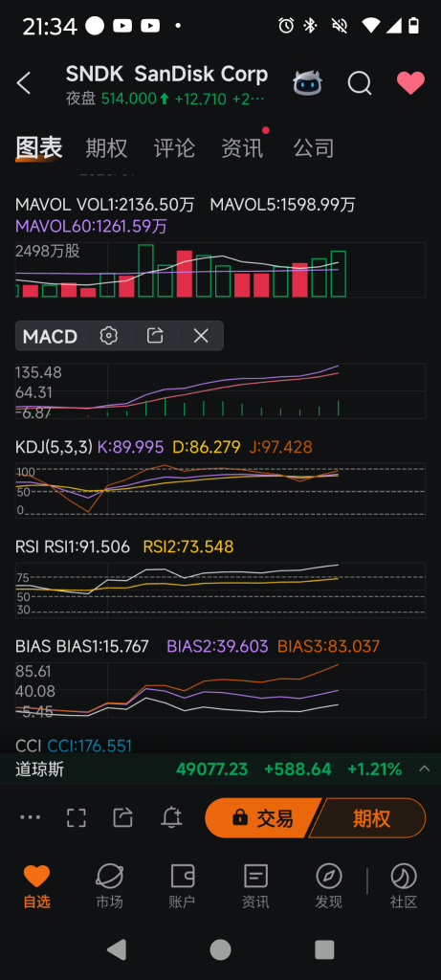Open 账户 in bottom navigation
This screenshot has height=980, width=441.
click(x=183, y=886)
